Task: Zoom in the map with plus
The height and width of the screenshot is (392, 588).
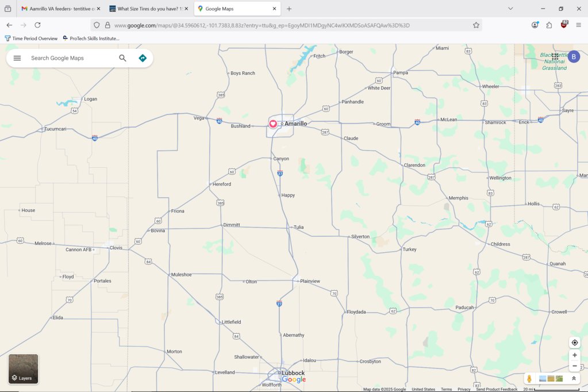Action: pos(575,355)
